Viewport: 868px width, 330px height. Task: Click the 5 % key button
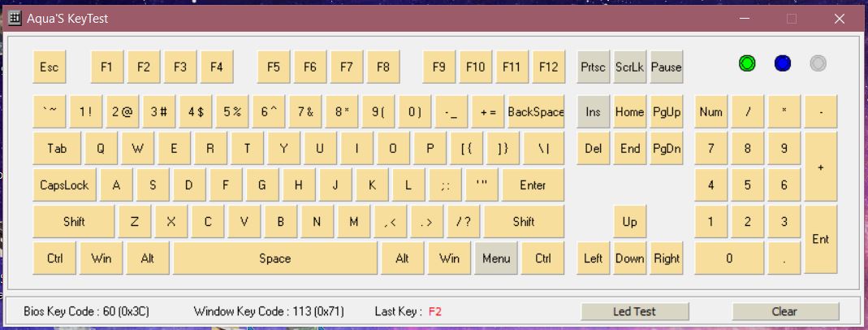point(232,111)
